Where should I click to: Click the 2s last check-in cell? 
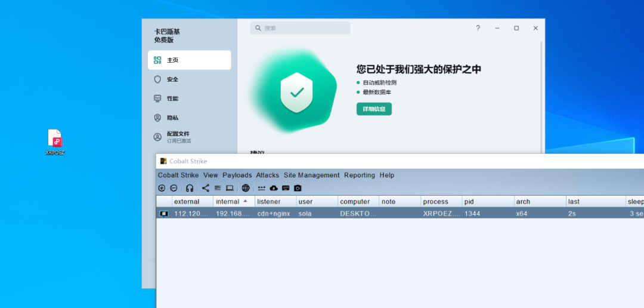tap(596, 214)
